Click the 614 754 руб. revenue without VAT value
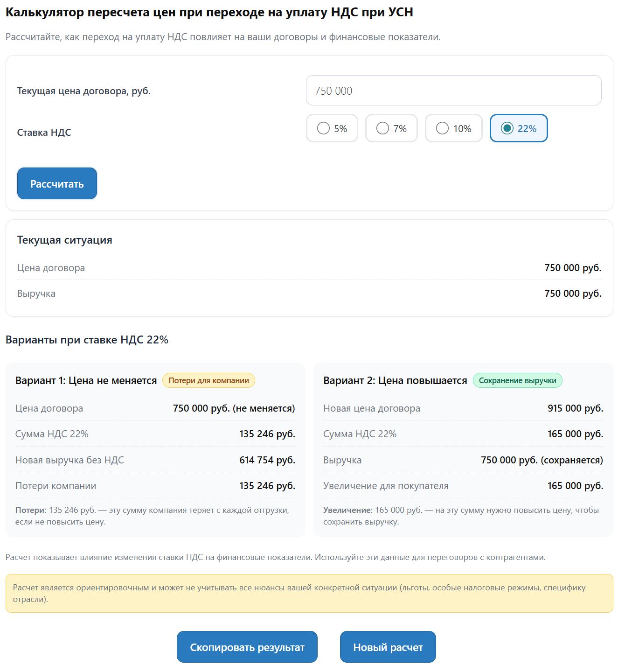Screen dimensions: 618x672 [x=267, y=460]
